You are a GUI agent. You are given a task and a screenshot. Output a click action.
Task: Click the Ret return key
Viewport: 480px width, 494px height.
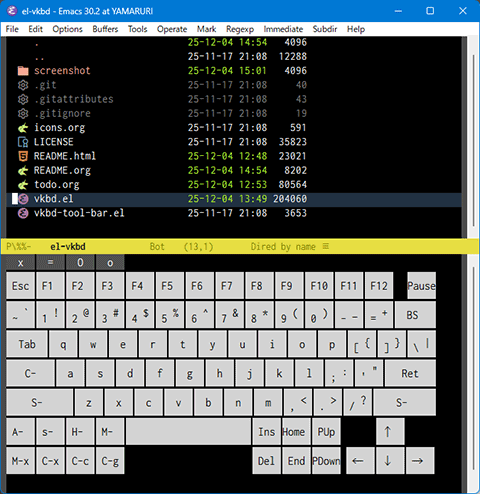[410, 373]
